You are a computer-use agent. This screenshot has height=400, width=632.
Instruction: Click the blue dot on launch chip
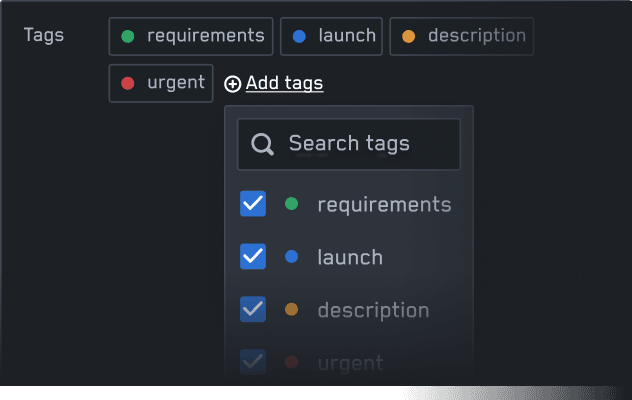(299, 36)
